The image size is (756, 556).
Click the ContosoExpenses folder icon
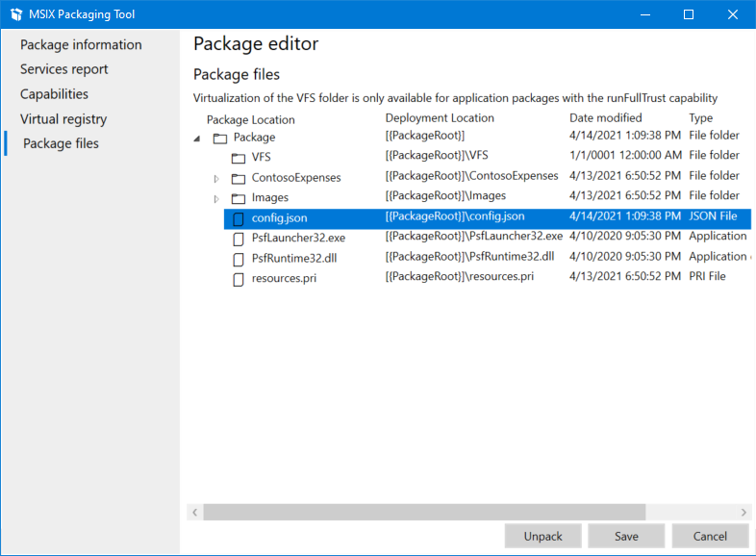pos(239,179)
